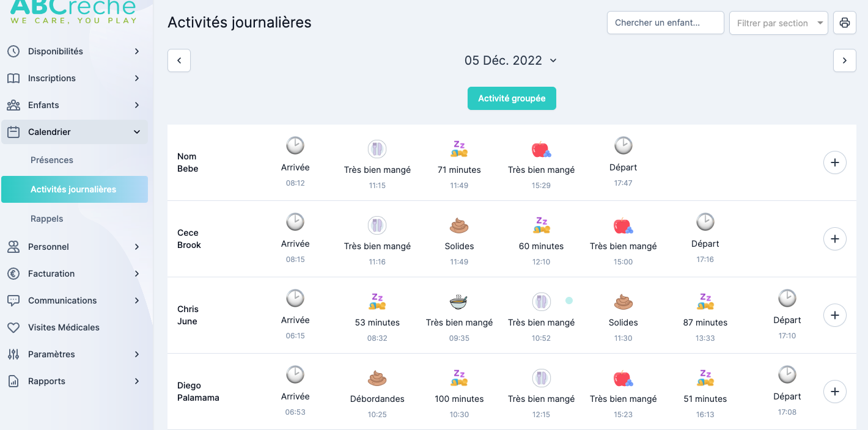Open the 05 Déc. 2022 date picker

[510, 60]
